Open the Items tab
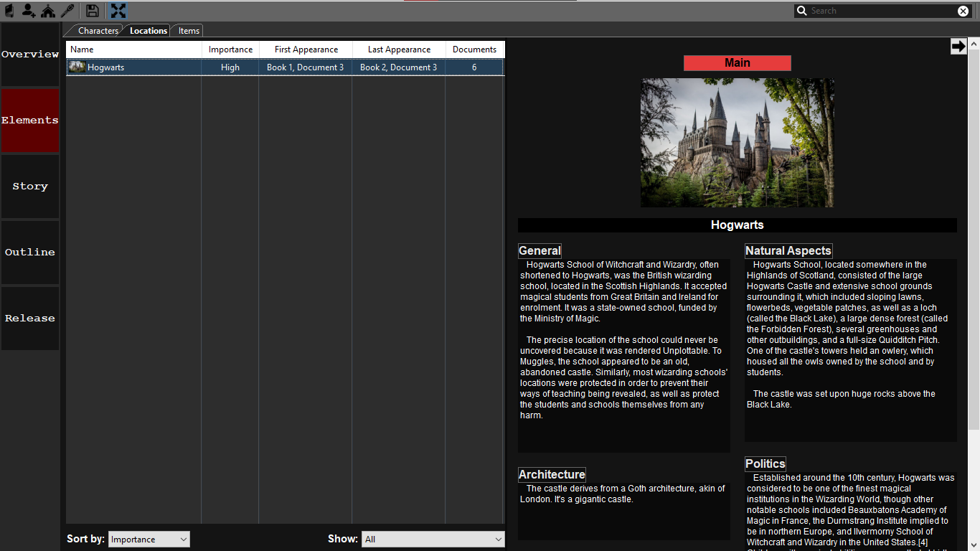 [189, 31]
